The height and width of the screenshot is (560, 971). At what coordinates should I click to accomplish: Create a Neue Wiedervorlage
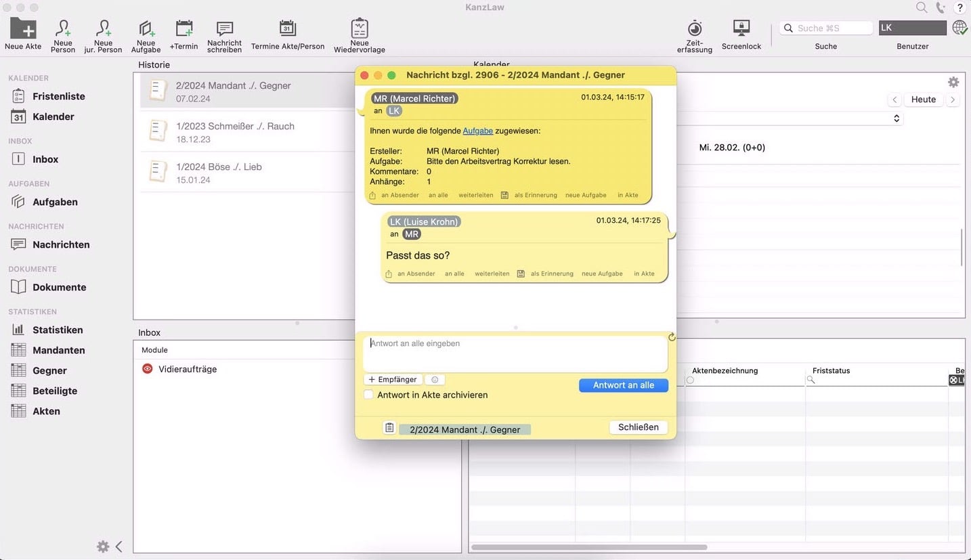point(360,36)
